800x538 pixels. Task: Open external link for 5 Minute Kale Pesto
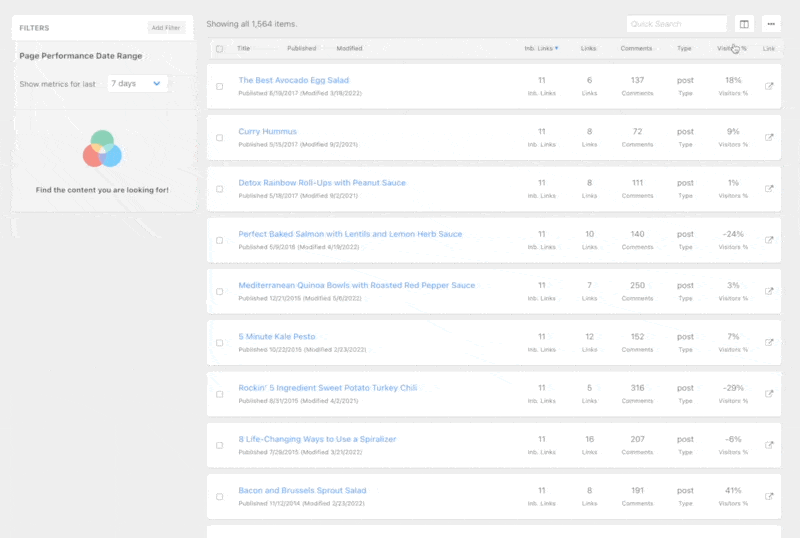tap(769, 343)
